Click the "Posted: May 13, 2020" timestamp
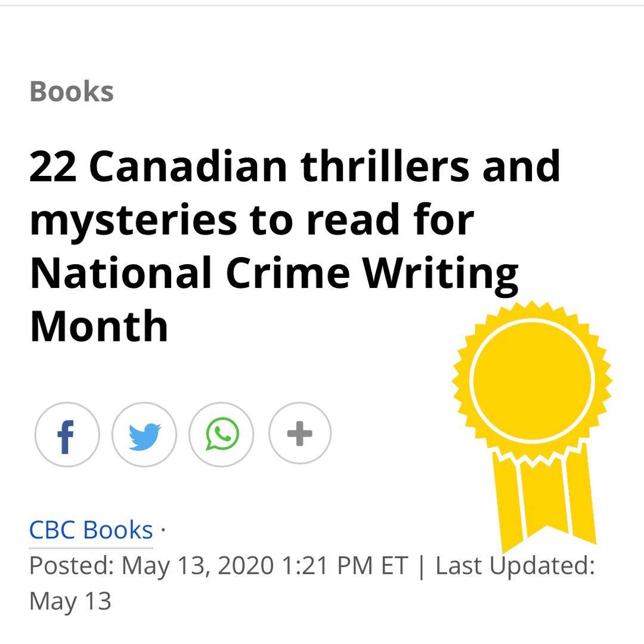Viewport: 644px width, 644px height. click(151, 565)
